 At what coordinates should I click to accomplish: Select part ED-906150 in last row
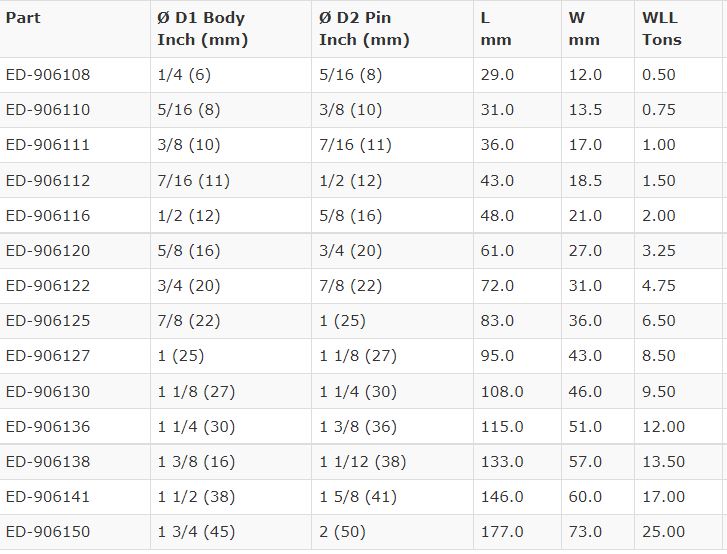pyautogui.click(x=48, y=532)
